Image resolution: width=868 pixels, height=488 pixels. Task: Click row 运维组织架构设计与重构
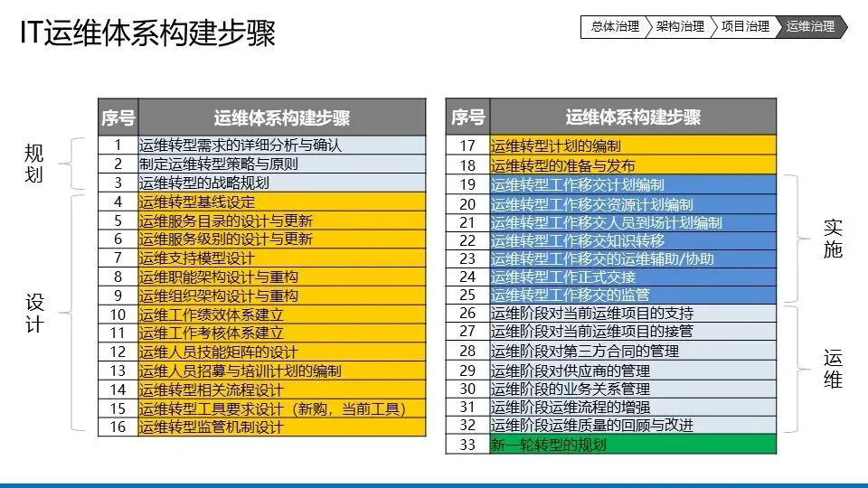262,296
